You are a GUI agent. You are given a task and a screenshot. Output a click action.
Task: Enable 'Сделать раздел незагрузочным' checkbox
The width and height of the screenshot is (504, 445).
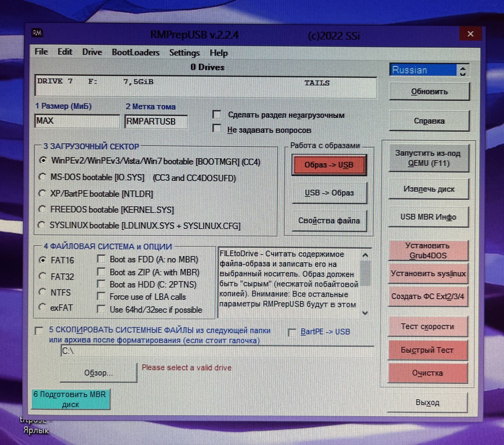click(x=217, y=114)
